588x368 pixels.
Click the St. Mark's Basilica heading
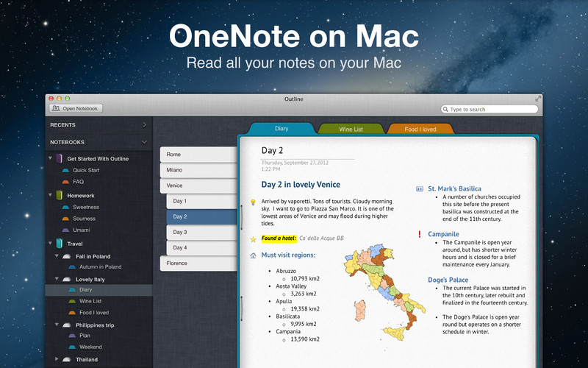454,189
